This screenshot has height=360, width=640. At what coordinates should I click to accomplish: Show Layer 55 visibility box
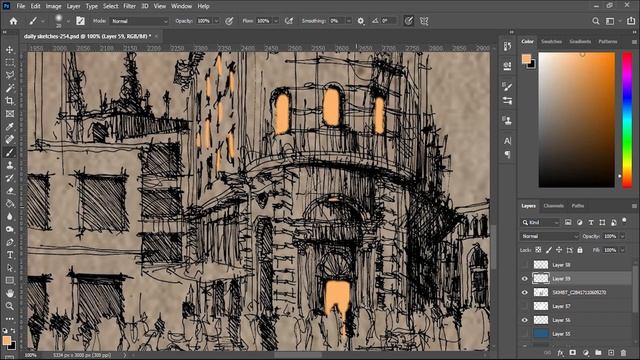525,334
